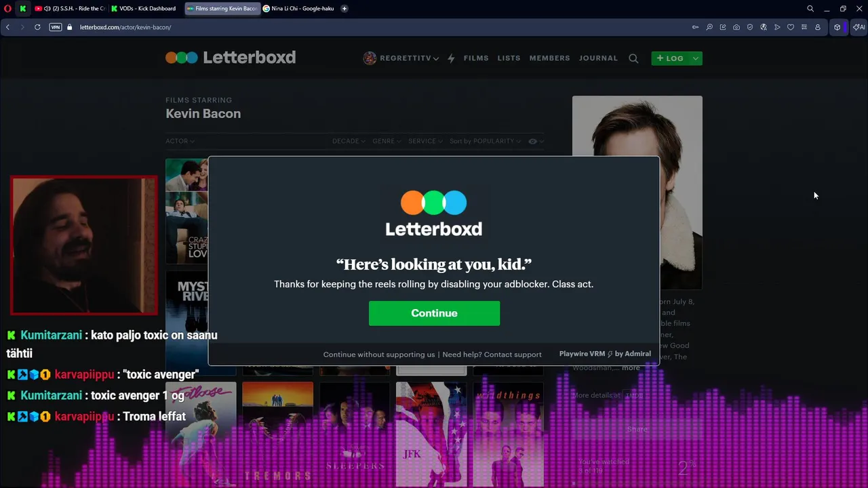Open the browser profile person icon
The height and width of the screenshot is (488, 868).
pos(818,27)
